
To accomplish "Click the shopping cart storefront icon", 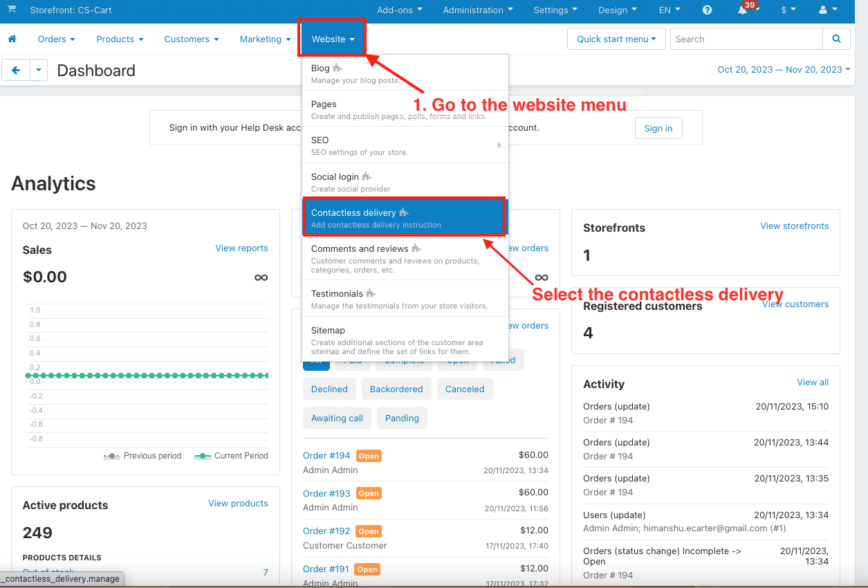I will pos(12,9).
